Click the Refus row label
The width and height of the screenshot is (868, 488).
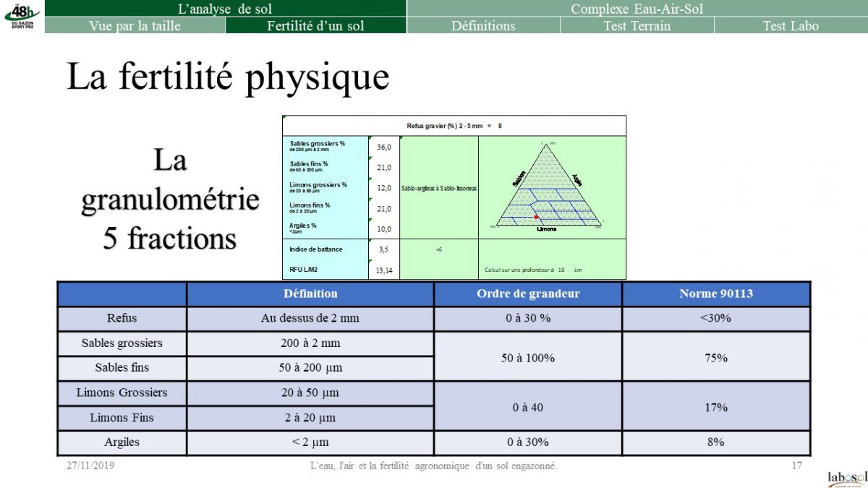pyautogui.click(x=122, y=318)
